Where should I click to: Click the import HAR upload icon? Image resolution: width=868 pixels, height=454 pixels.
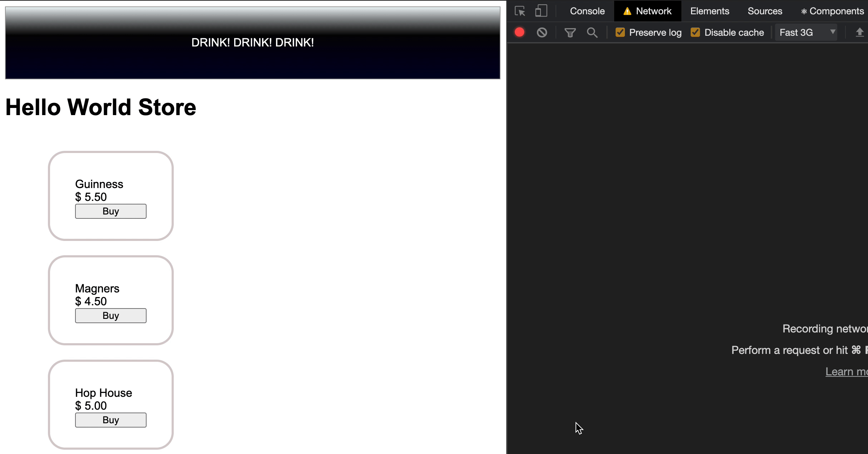859,33
